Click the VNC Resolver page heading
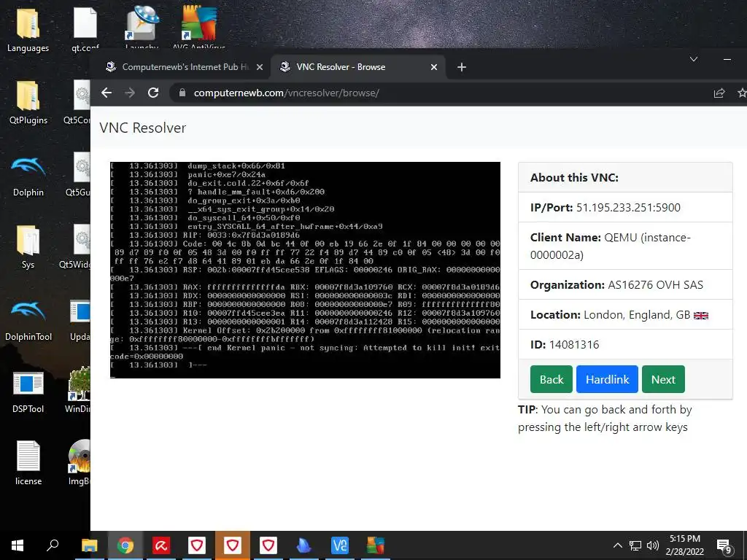 (142, 128)
